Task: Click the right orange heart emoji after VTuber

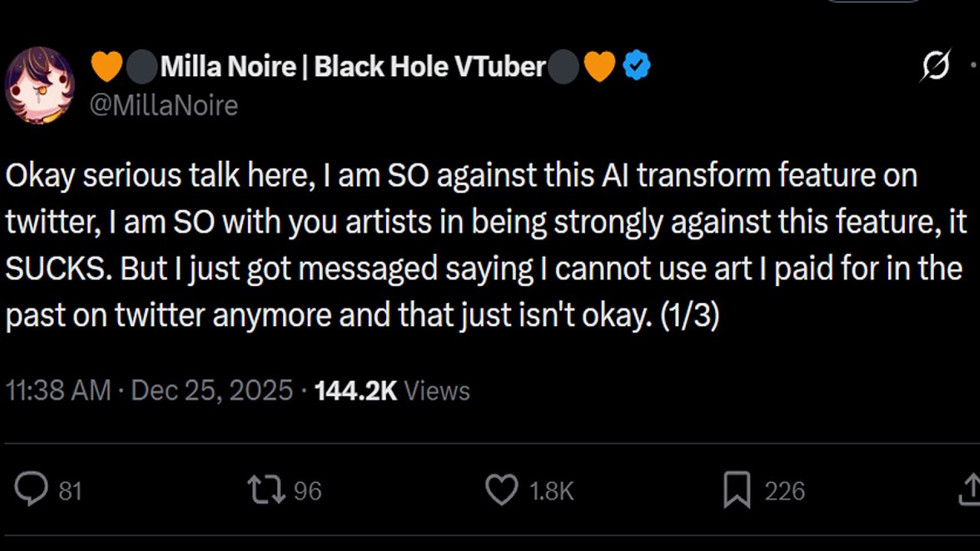Action: (599, 67)
